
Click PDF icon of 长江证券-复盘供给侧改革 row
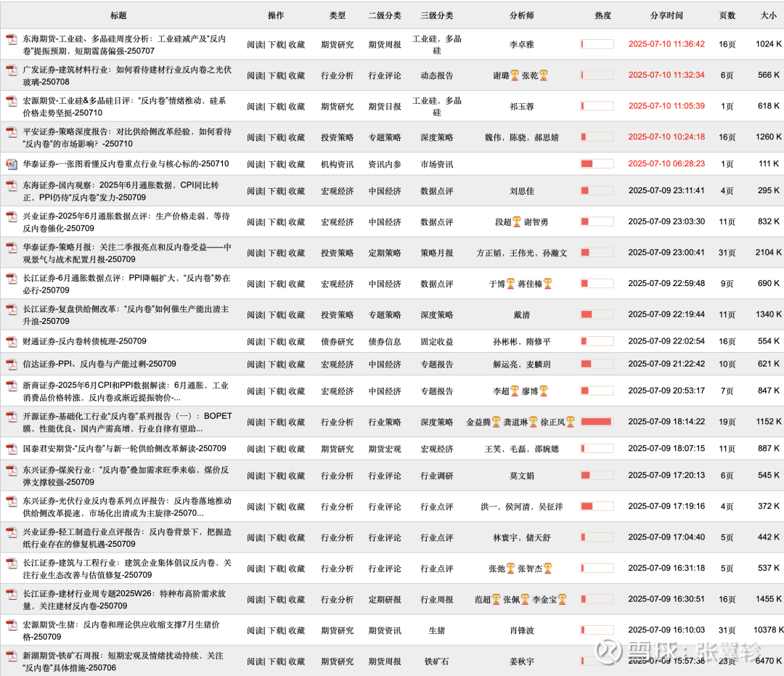tap(11, 310)
